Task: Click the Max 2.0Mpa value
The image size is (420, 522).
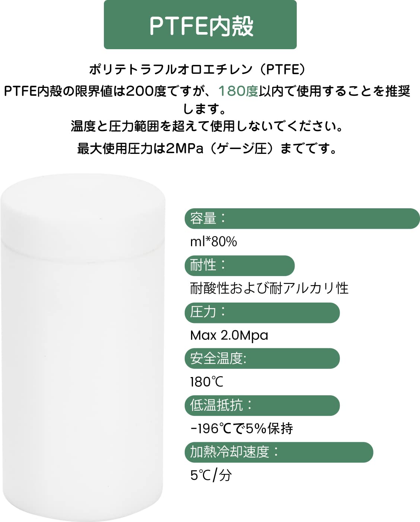Action: [x=229, y=335]
